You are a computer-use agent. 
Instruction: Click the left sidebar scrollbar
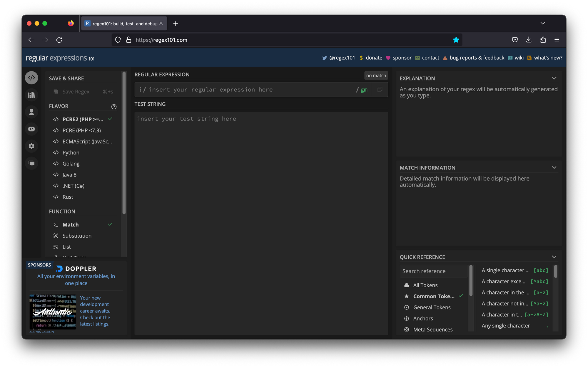(124, 143)
